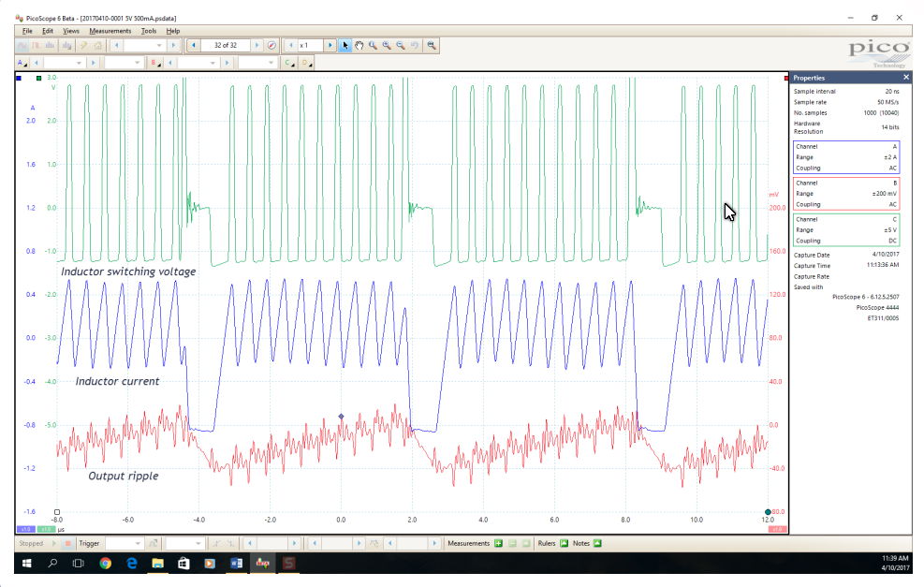Toggle the Notes display icon
924x587 pixels.
(597, 543)
